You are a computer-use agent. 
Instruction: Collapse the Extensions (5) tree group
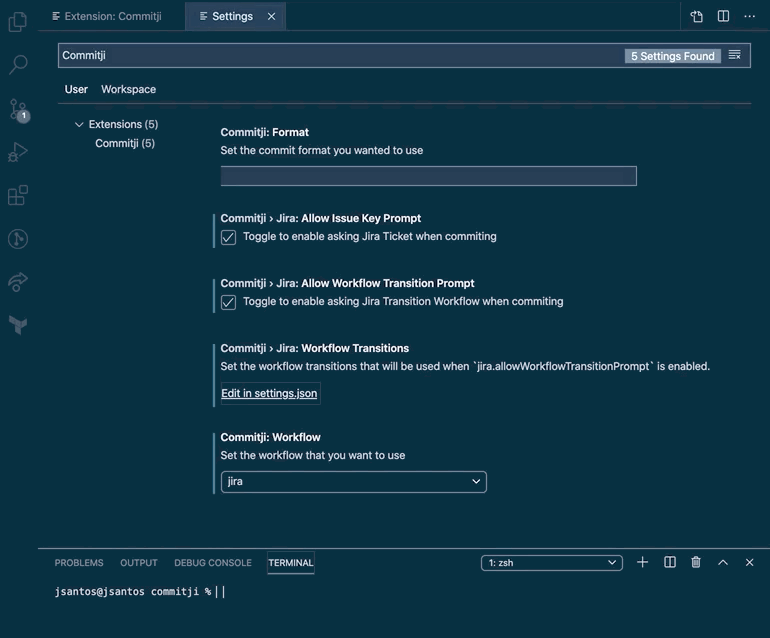tap(79, 124)
